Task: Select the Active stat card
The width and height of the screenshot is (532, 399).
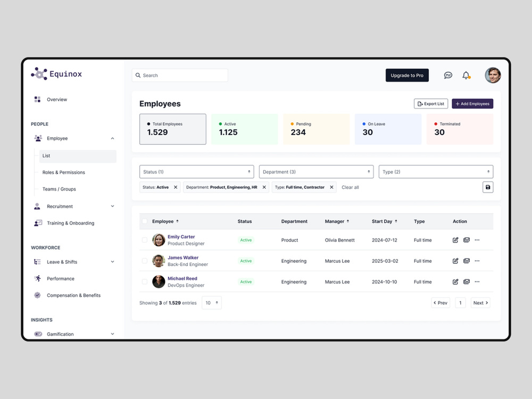Action: point(244,129)
